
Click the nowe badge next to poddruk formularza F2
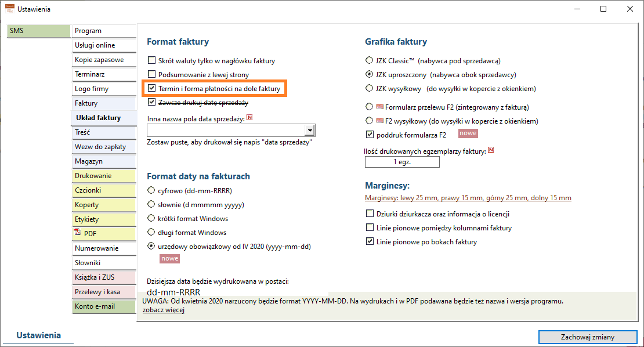[x=468, y=133]
